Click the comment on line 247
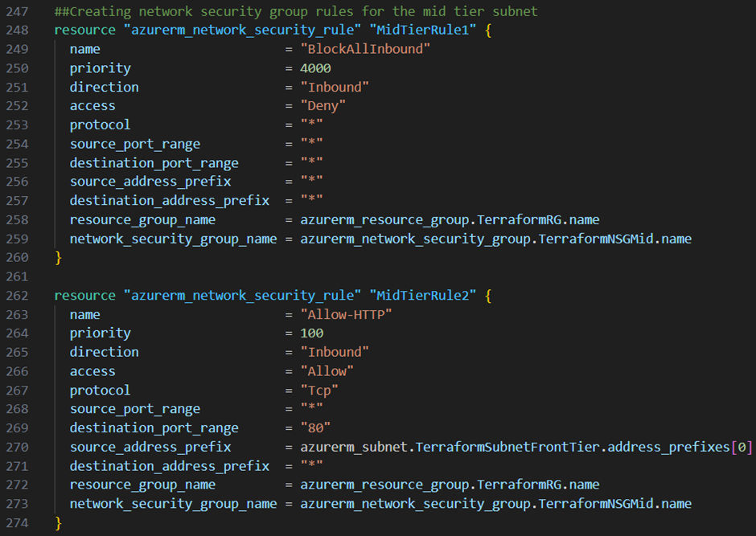This screenshot has height=536, width=756. 296,11
